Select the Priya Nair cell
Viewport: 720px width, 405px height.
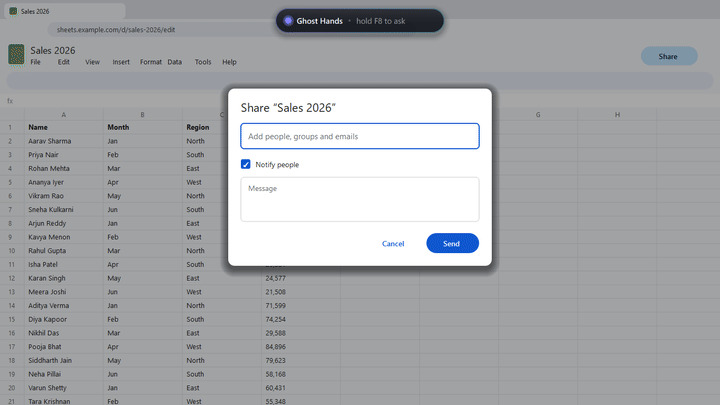64,155
